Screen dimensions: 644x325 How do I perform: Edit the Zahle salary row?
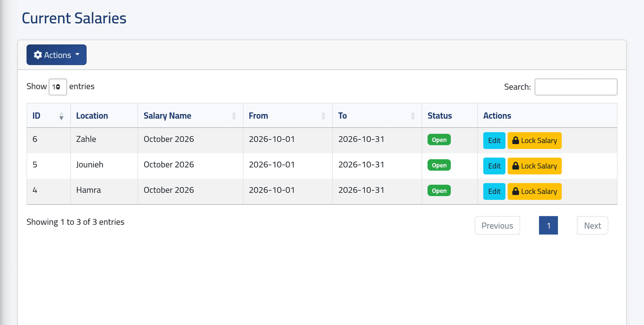494,141
